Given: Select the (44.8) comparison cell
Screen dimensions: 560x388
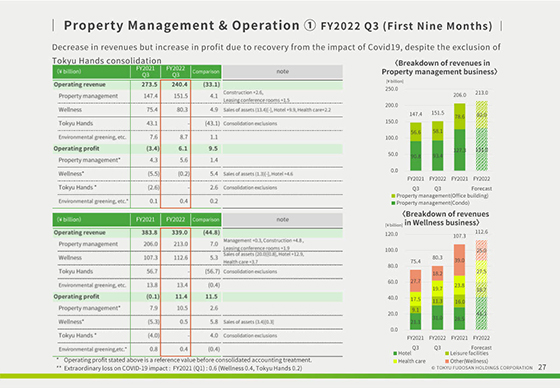Looking at the screenshot, I should coord(211,232).
